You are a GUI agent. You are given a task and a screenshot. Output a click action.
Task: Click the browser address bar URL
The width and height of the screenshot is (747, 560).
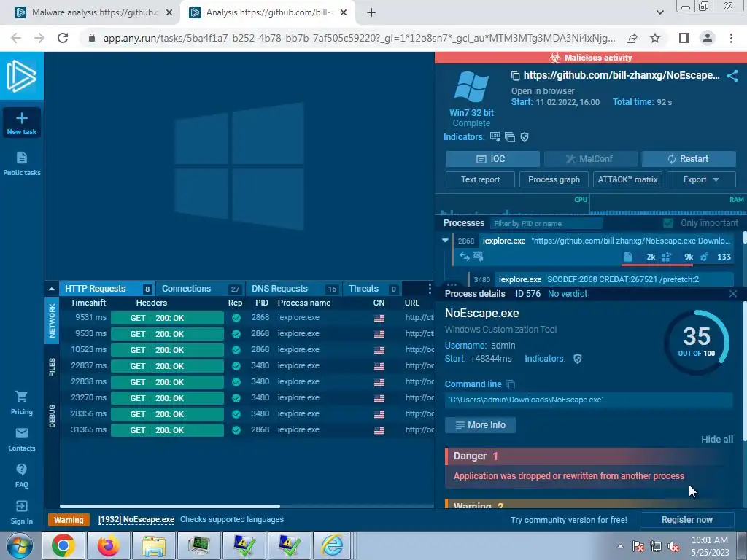359,38
